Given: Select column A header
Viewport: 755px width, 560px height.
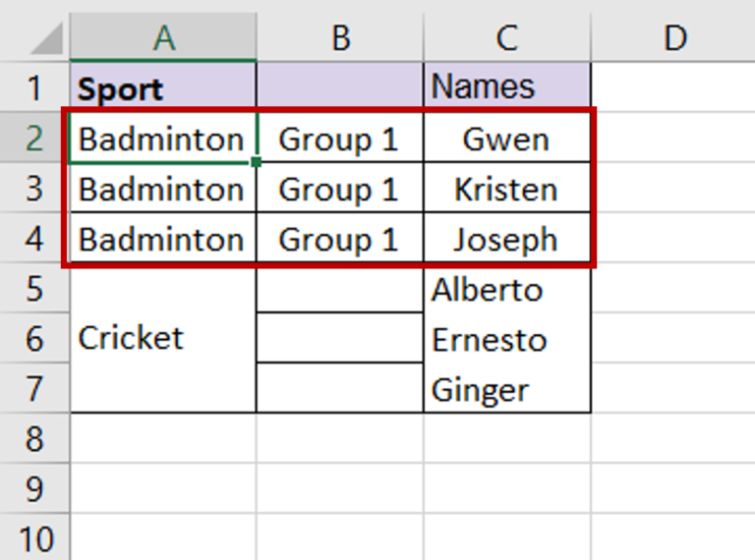Looking at the screenshot, I should [163, 37].
